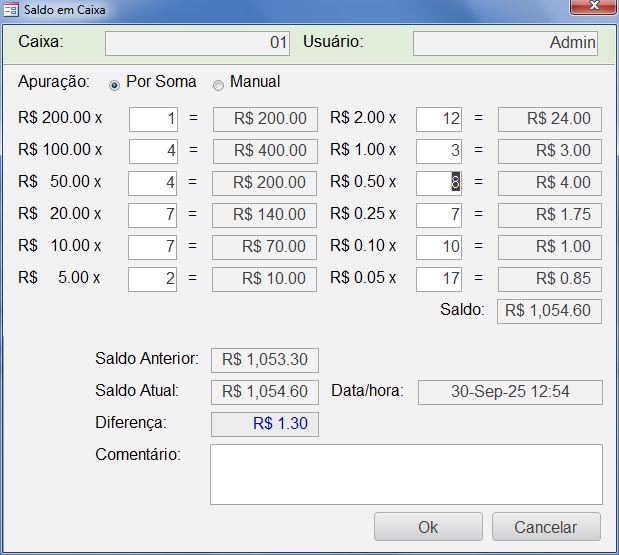Click the R$ 10.00 quantity field
The height and width of the screenshot is (555, 619).
pyautogui.click(x=153, y=247)
